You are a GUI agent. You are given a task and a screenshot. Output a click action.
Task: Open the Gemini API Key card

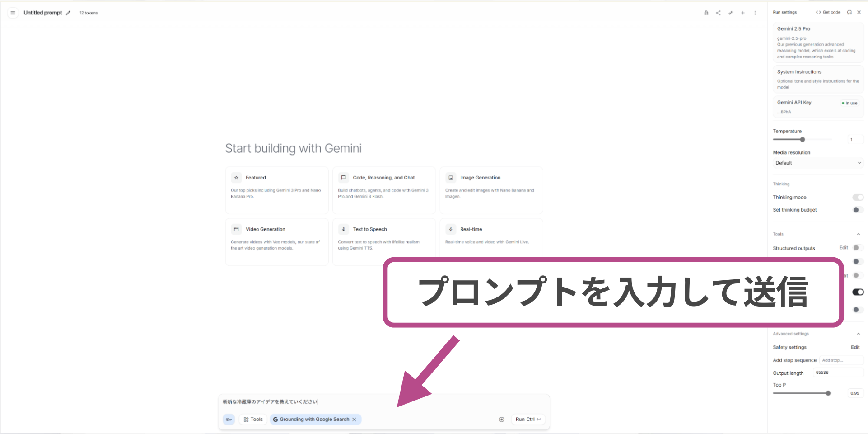[x=818, y=107]
